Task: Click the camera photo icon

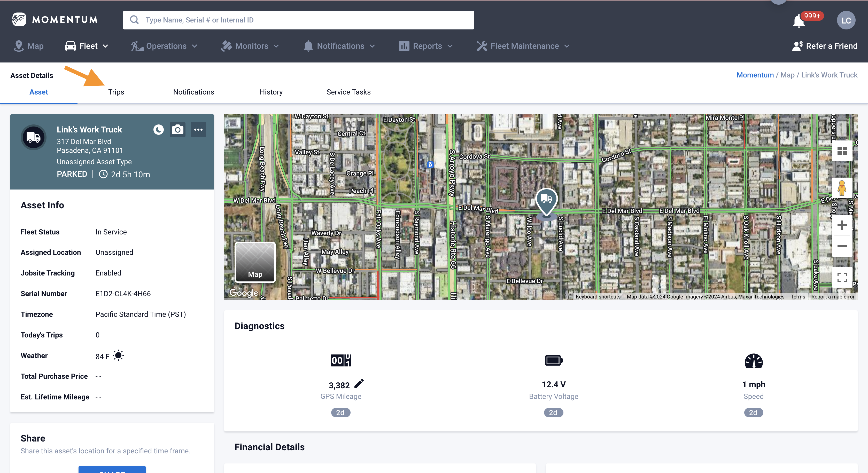Action: pyautogui.click(x=177, y=130)
